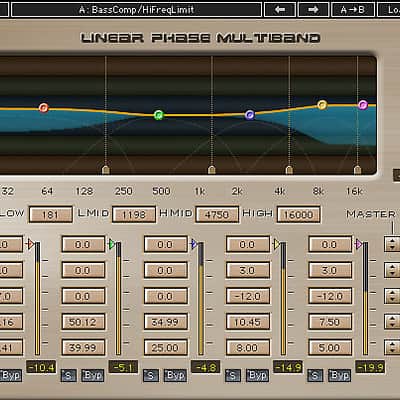
Task: Click the HIGH crossover field showing 16000
Action: [299, 215]
